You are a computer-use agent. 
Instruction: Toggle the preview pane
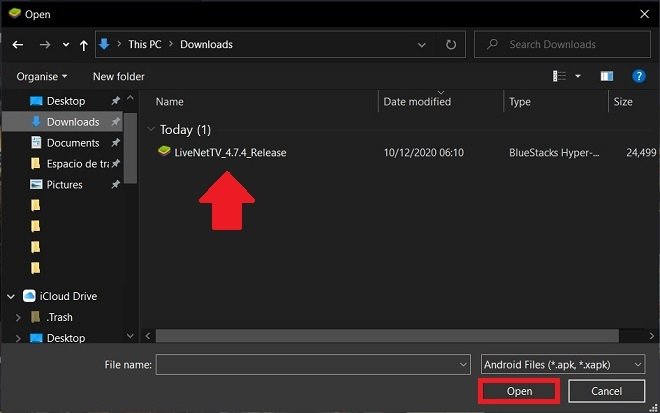click(x=607, y=76)
